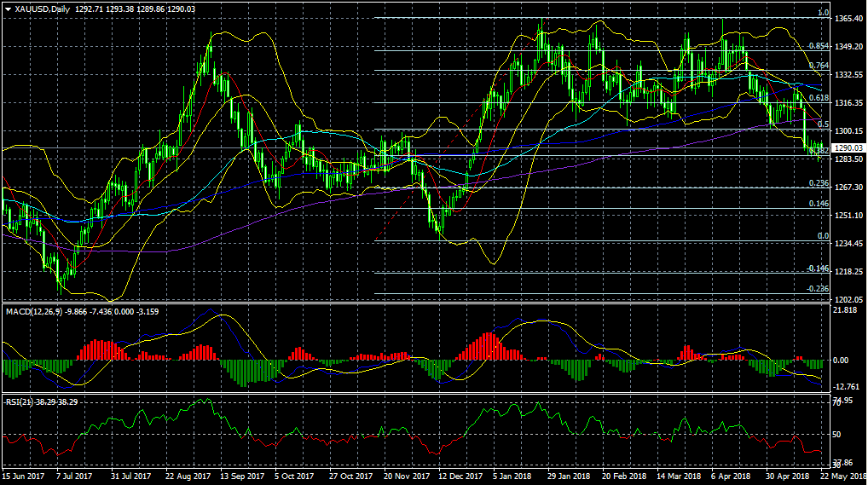The image size is (868, 485).
Task: Select the 0.854 Fibonacci level label
Action: [x=818, y=46]
